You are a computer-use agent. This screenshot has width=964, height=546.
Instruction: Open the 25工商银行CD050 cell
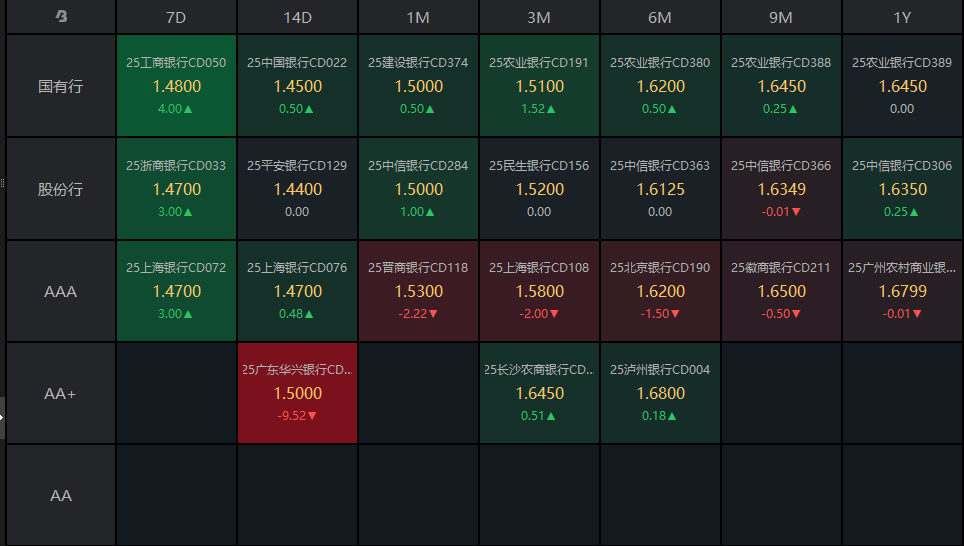pos(176,86)
